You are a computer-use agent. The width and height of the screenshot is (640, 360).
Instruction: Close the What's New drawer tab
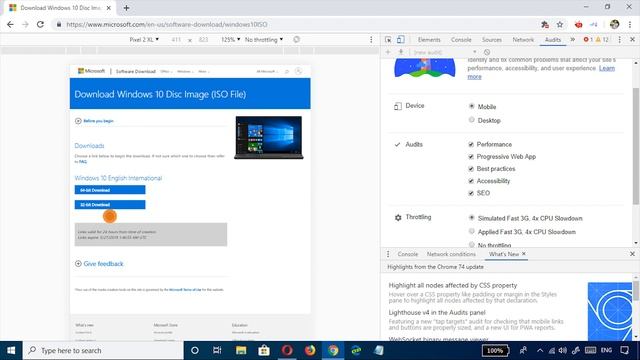tap(524, 254)
